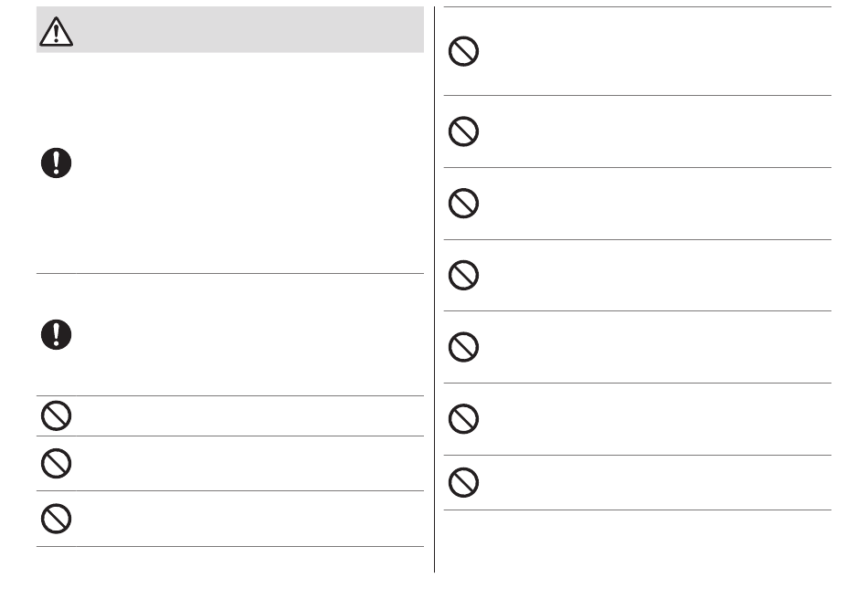Click topmost prohibition icon in right column
This screenshot has height=599, width=868.
tap(463, 51)
